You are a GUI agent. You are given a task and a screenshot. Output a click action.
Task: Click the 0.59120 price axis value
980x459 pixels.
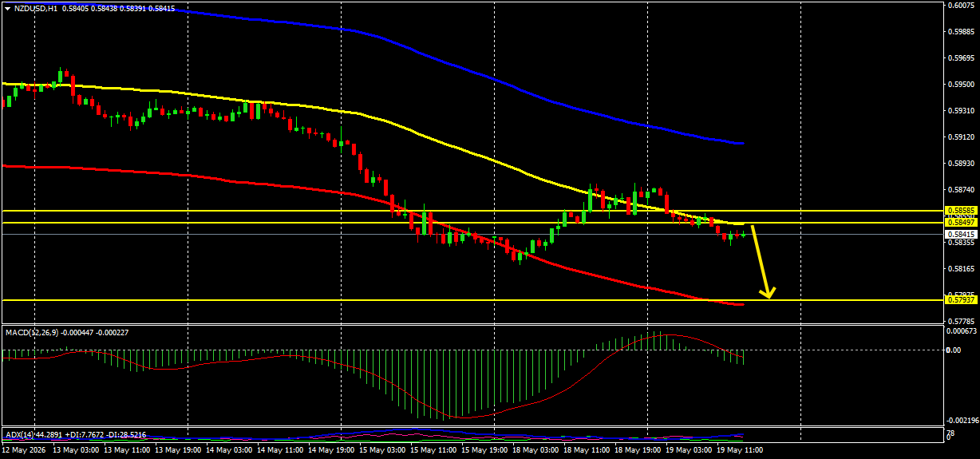click(962, 137)
